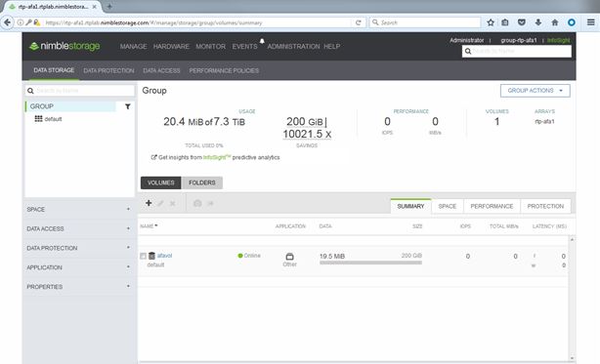Image resolution: width=600 pixels, height=364 pixels.
Task: Open the GROUP ACTIONS dropdown
Action: (x=535, y=91)
